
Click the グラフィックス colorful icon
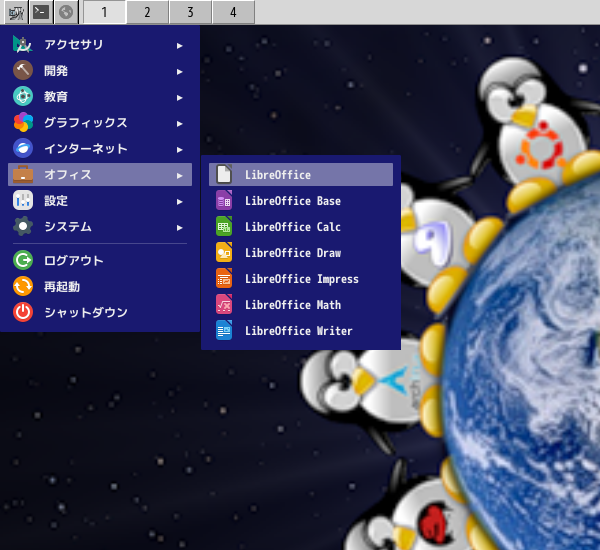[23, 122]
